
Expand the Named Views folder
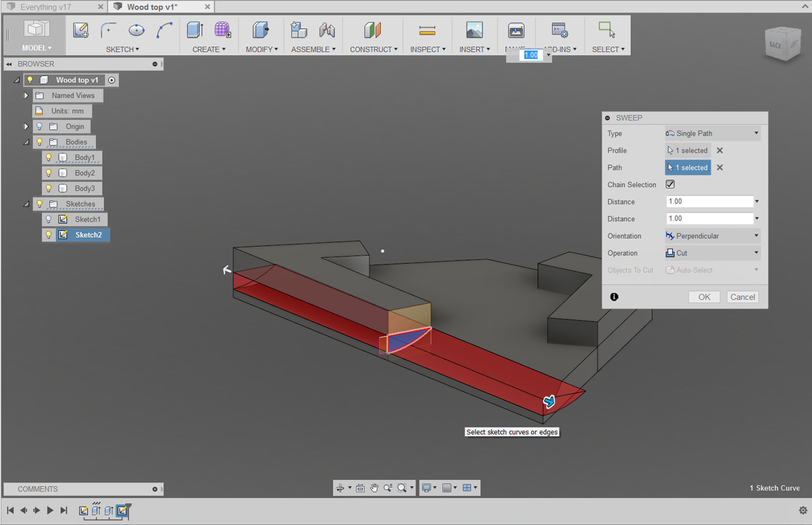click(x=26, y=95)
